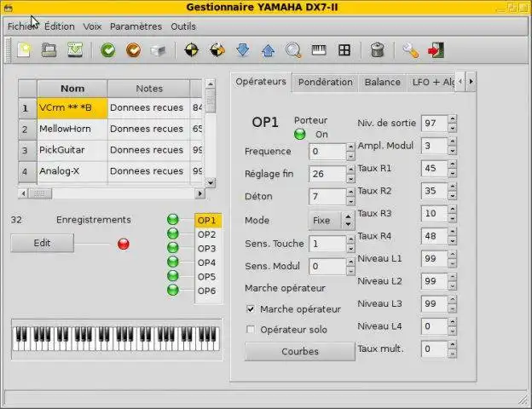Decrease the Réglage fin value
The image size is (532, 409).
(350, 178)
